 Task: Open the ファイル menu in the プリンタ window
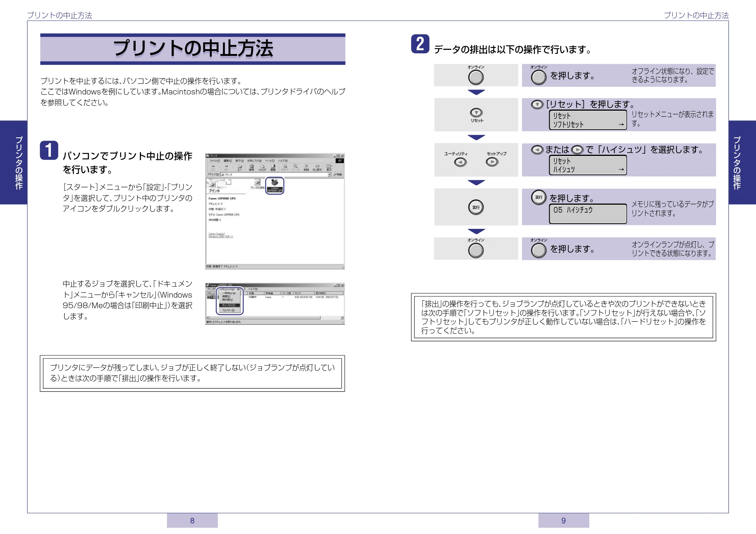coord(215,161)
